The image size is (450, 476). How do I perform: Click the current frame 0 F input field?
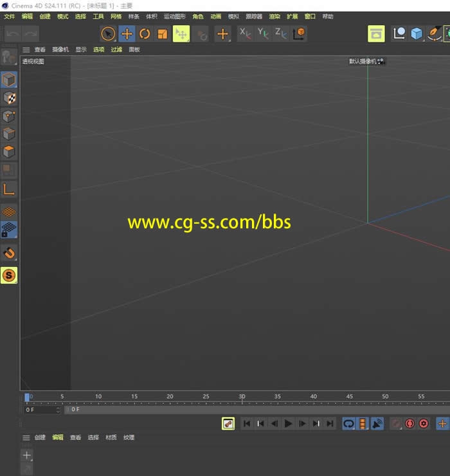pos(42,409)
